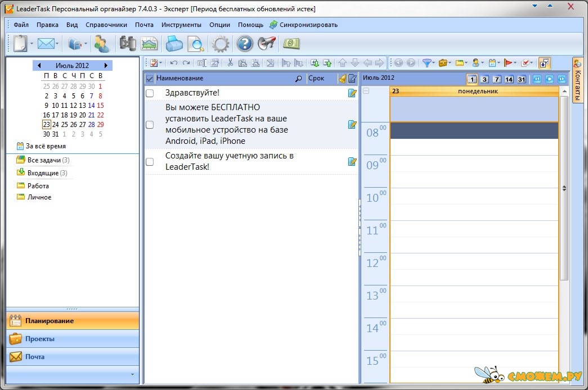Image resolution: width=588 pixels, height=390 pixels.
Task: Toggle the checkbox in the task list header
Action: coord(150,78)
